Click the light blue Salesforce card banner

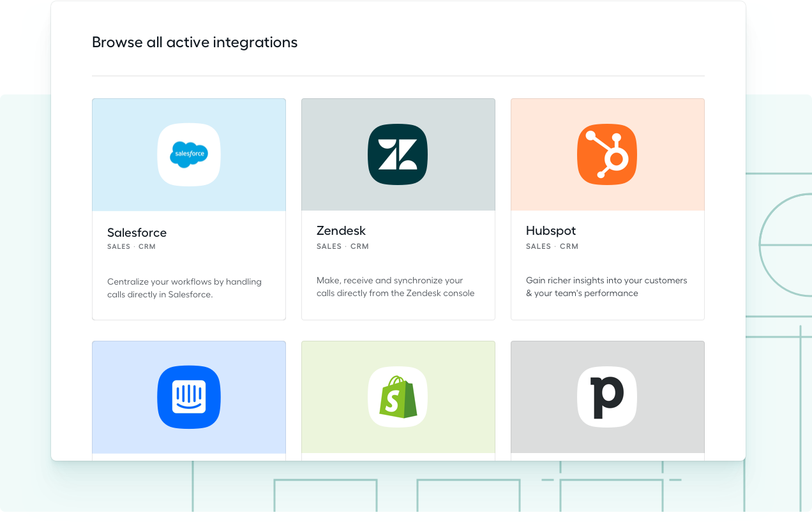[189, 155]
